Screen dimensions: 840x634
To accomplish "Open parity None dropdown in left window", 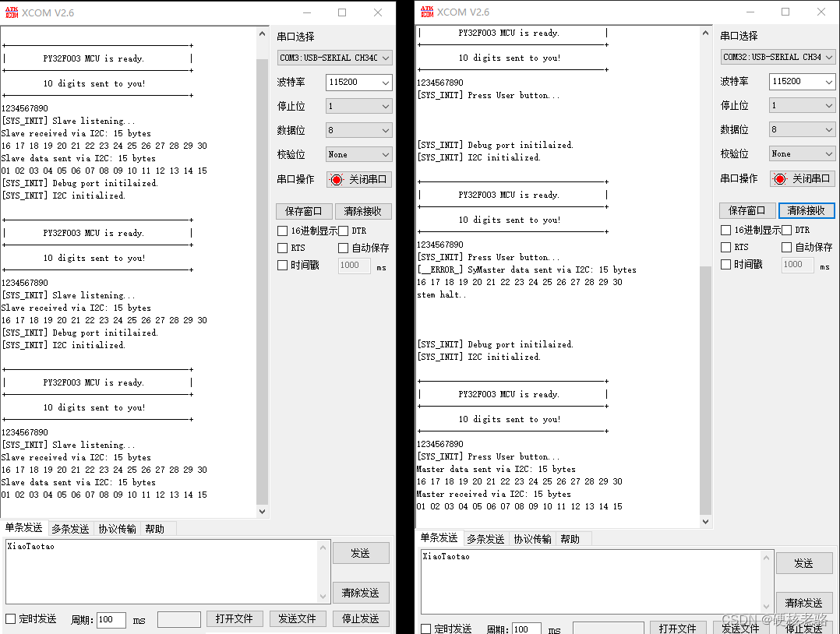I will [359, 155].
